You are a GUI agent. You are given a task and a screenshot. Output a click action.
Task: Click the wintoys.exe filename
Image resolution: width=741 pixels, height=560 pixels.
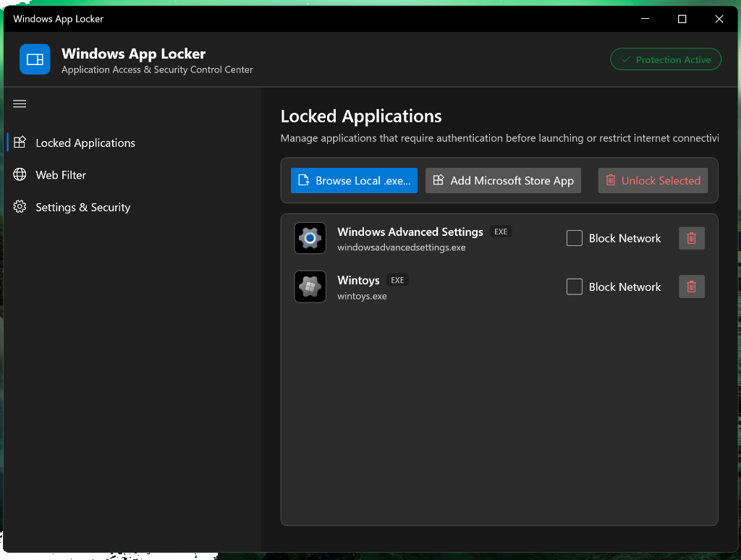point(362,297)
